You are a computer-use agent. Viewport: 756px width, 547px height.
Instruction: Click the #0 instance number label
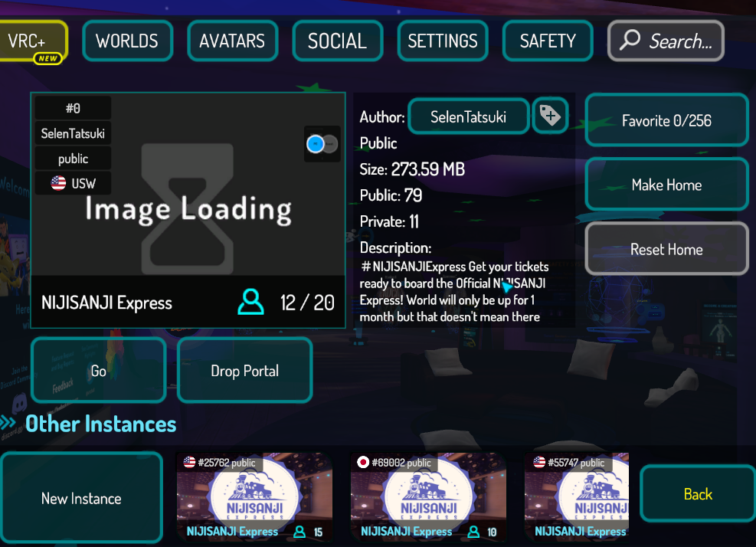pyautogui.click(x=73, y=108)
